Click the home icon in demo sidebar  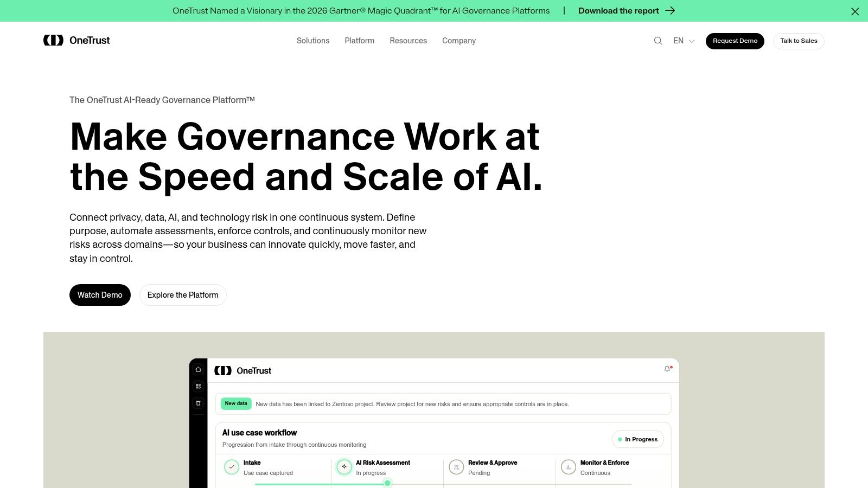(x=199, y=369)
